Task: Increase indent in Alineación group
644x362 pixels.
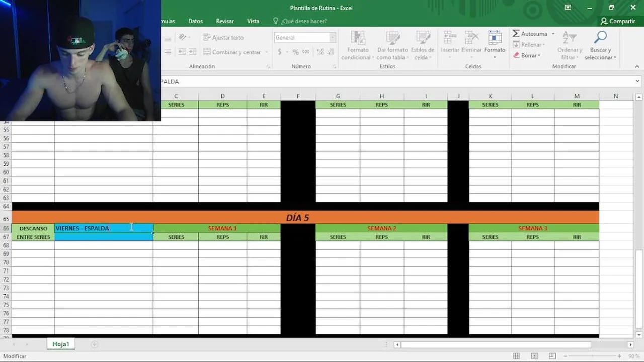Action: (192, 52)
